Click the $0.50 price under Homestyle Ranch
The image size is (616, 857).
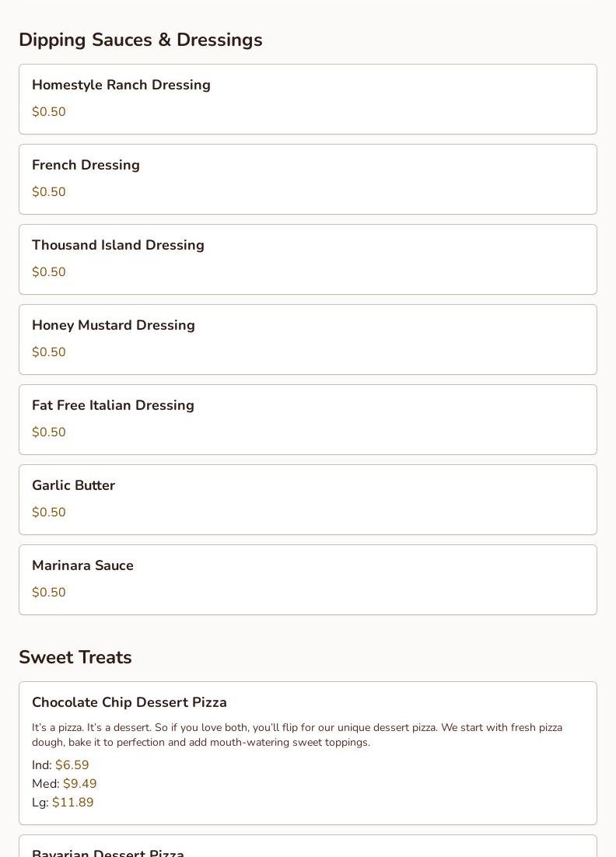coord(49,112)
